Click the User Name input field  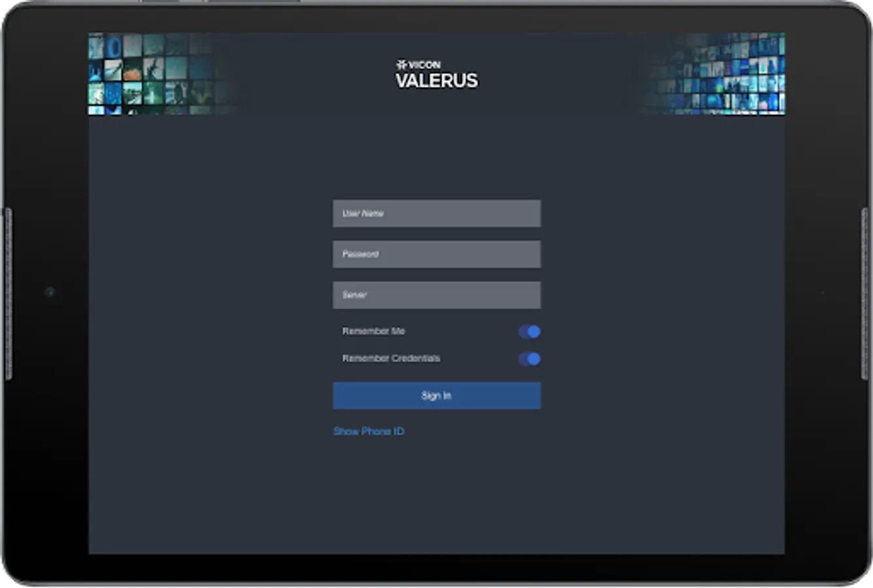click(436, 214)
